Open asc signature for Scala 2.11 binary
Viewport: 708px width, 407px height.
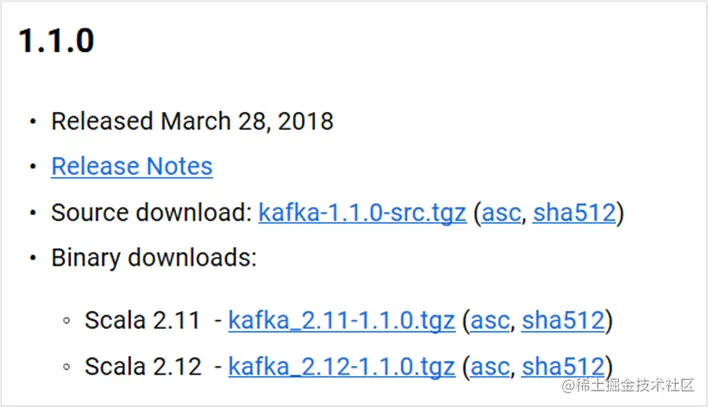pyautogui.click(x=490, y=321)
